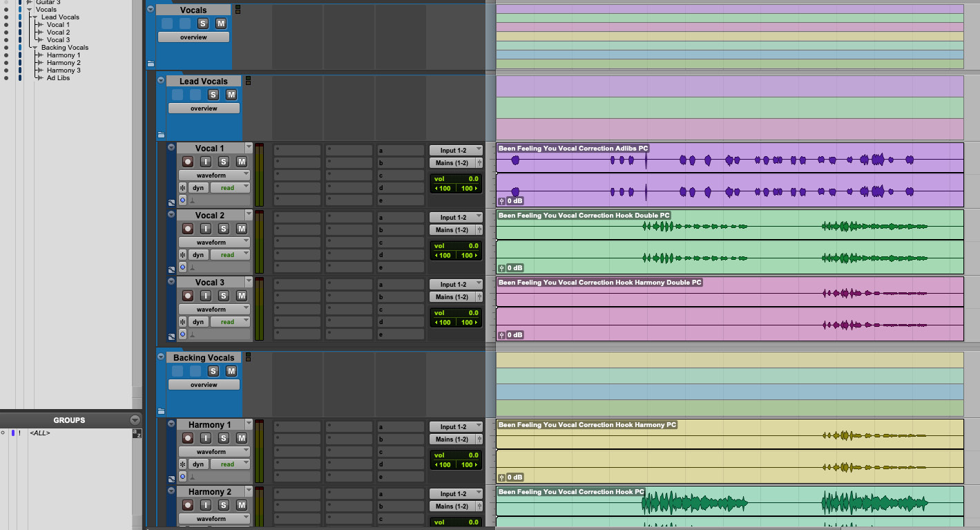
Task: Click the clip gain fader icon on Vocal 1 clip
Action: pyautogui.click(x=502, y=201)
